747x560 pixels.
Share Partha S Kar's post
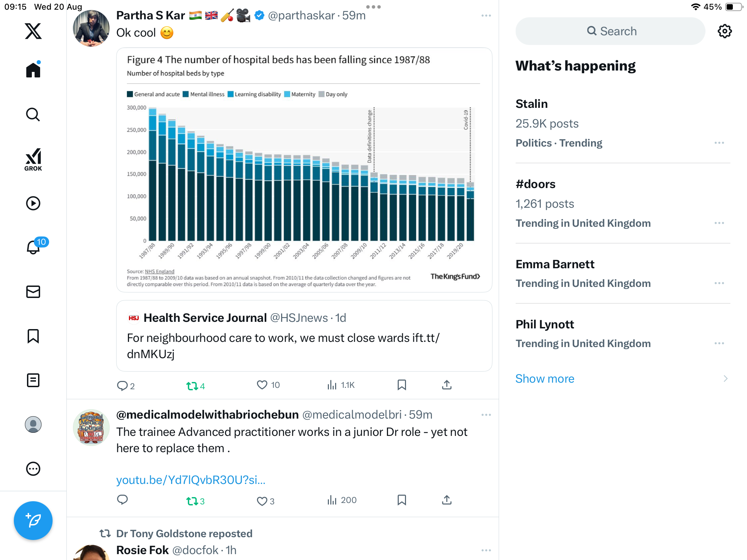coord(446,385)
